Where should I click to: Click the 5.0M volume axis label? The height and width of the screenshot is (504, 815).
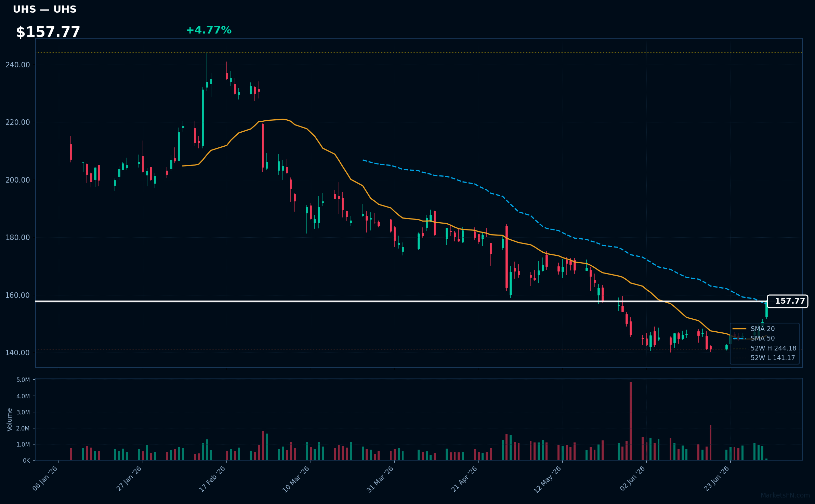pyautogui.click(x=23, y=380)
